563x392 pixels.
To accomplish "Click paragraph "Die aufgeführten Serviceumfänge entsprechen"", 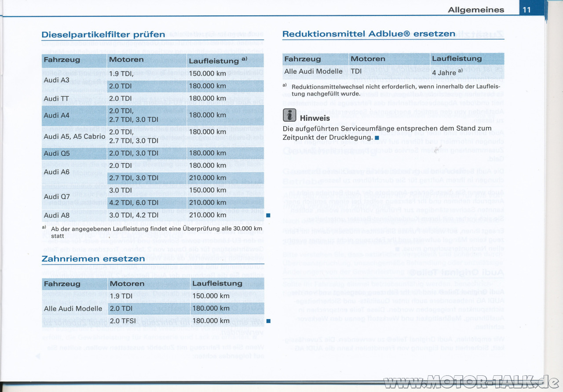I will tap(387, 133).
